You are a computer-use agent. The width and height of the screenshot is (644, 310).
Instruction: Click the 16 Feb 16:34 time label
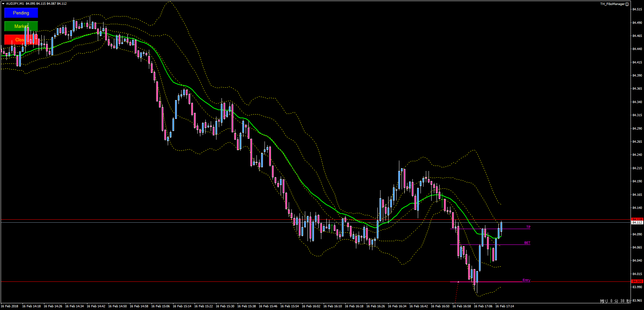(397, 306)
